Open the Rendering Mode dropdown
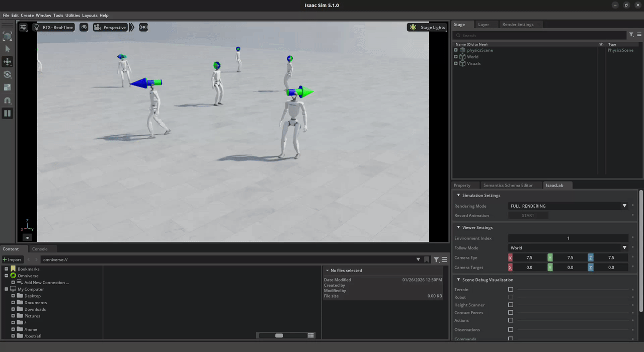 click(568, 206)
